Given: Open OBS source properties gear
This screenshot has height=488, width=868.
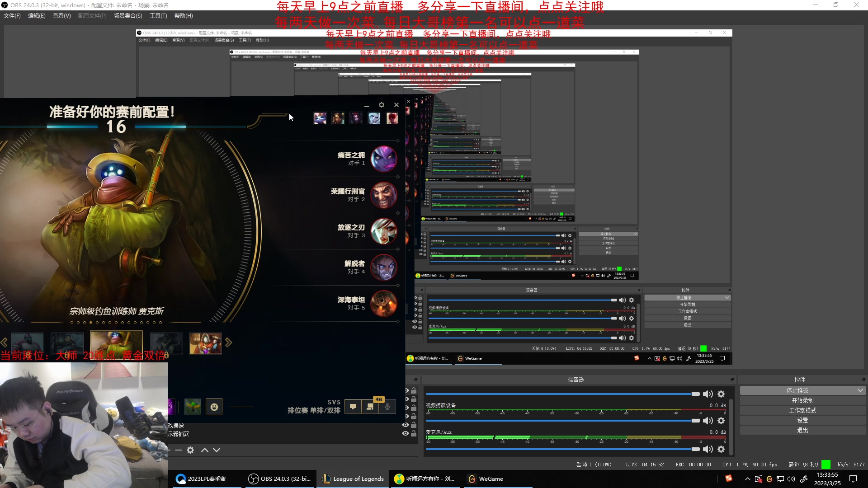Looking at the screenshot, I should [x=190, y=450].
